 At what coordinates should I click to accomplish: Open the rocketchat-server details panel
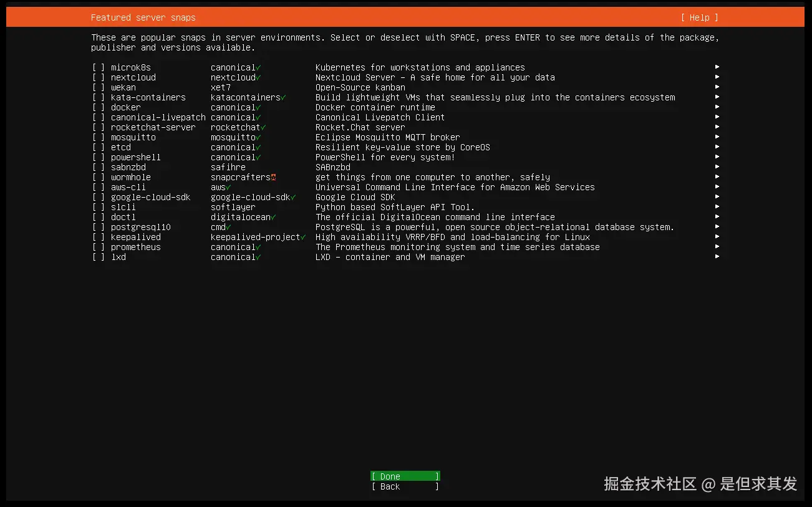click(x=717, y=127)
